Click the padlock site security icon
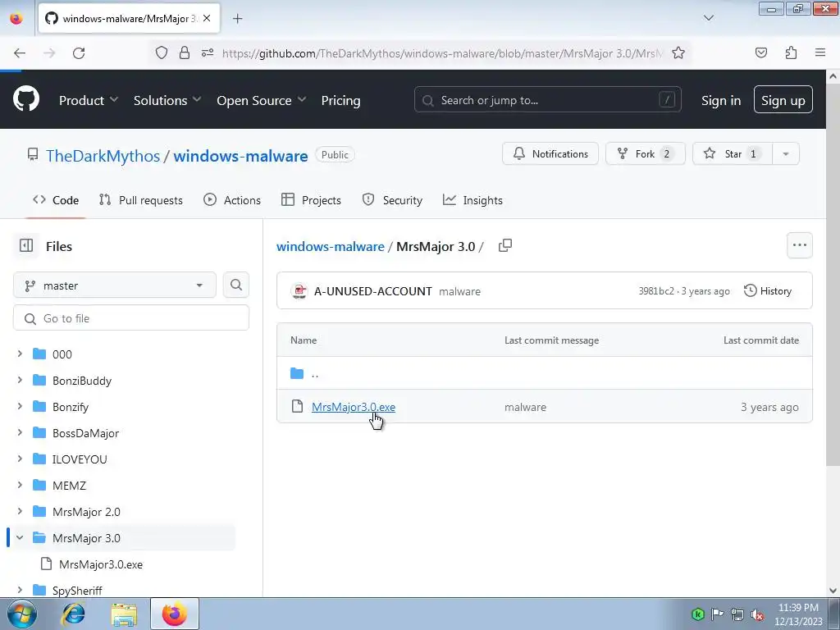840x630 pixels. coord(185,52)
